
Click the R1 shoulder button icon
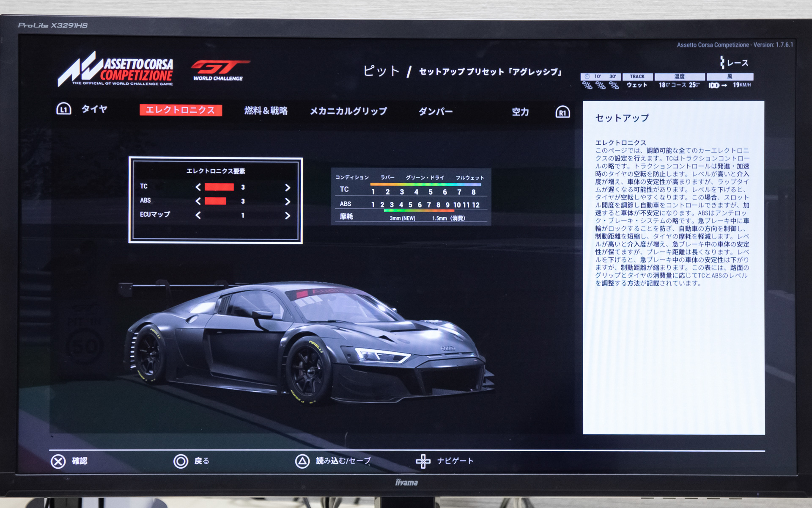tap(562, 112)
